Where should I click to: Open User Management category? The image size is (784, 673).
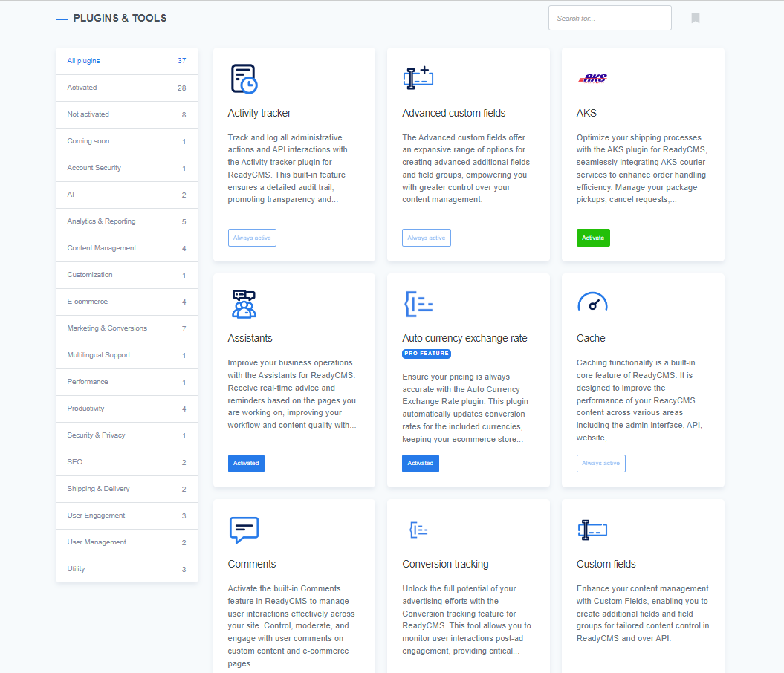click(127, 542)
